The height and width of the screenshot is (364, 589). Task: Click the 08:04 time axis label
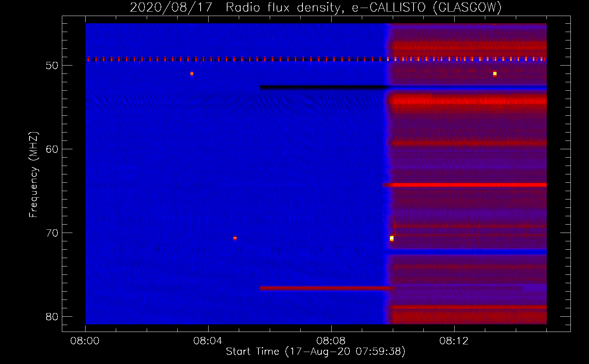coord(208,341)
